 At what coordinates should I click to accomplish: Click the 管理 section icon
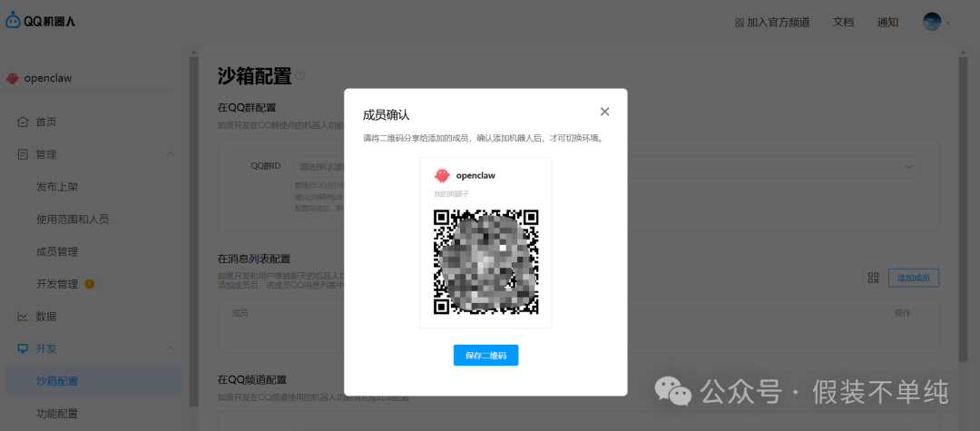[23, 154]
